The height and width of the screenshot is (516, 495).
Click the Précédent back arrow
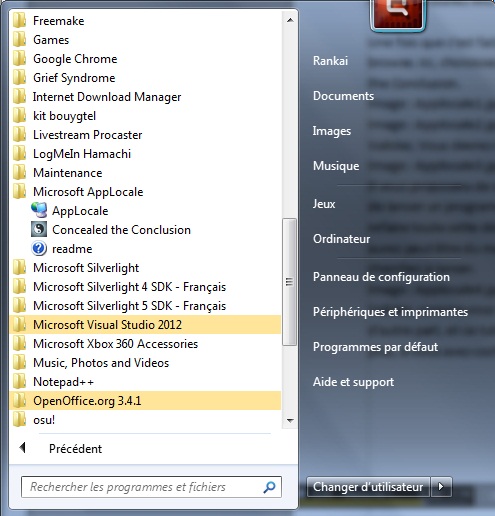coord(23,448)
